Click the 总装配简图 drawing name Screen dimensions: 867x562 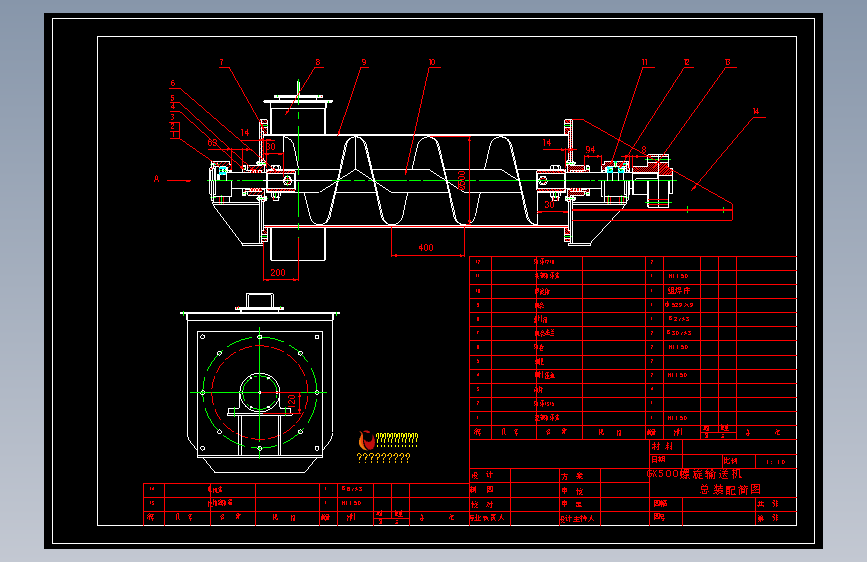click(x=730, y=490)
